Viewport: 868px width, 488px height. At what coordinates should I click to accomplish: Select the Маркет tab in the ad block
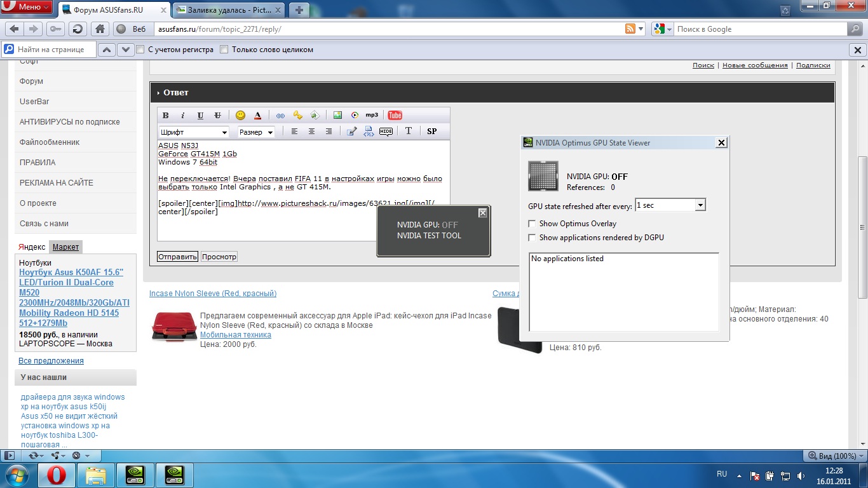click(66, 247)
